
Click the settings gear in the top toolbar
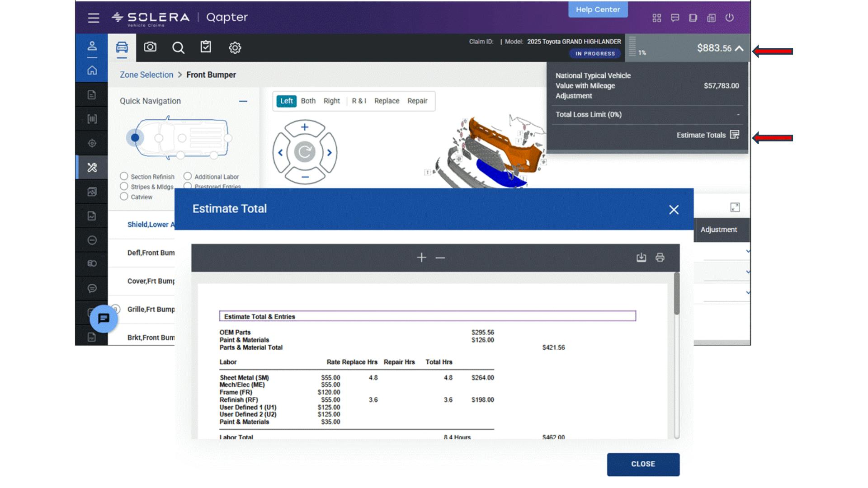pos(235,47)
